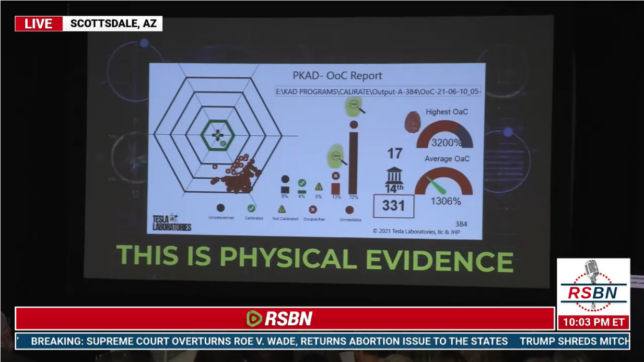This screenshot has width=644, height=362.
Task: Click the Not Calibrated warning triangle legend icon
Action: 282,208
